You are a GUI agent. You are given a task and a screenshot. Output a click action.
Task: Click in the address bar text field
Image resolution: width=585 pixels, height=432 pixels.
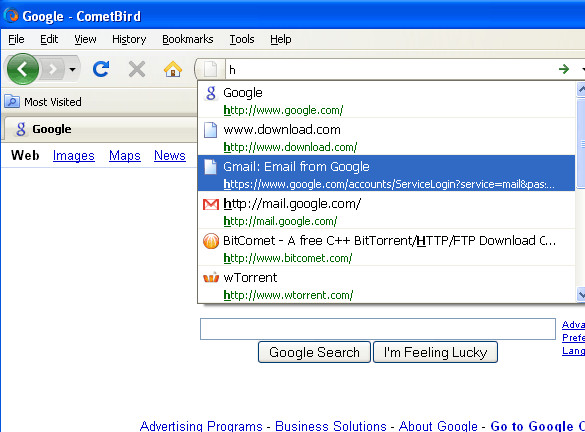[x=390, y=69]
